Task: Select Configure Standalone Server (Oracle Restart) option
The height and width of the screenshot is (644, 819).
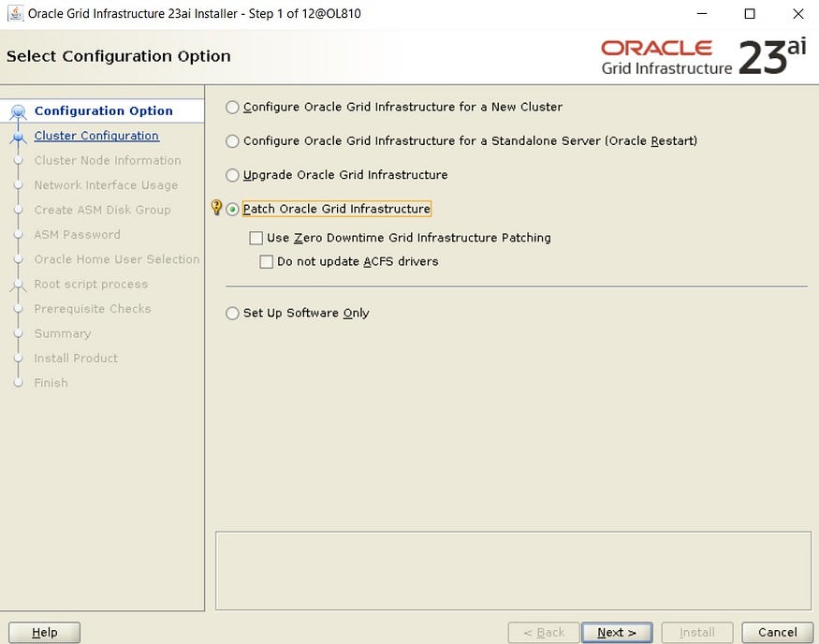Action: pyautogui.click(x=232, y=141)
